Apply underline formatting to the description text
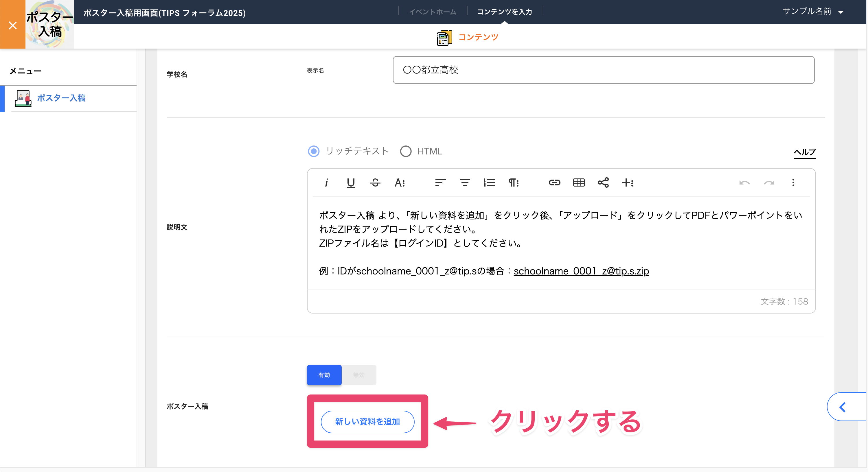The width and height of the screenshot is (868, 472). tap(350, 183)
